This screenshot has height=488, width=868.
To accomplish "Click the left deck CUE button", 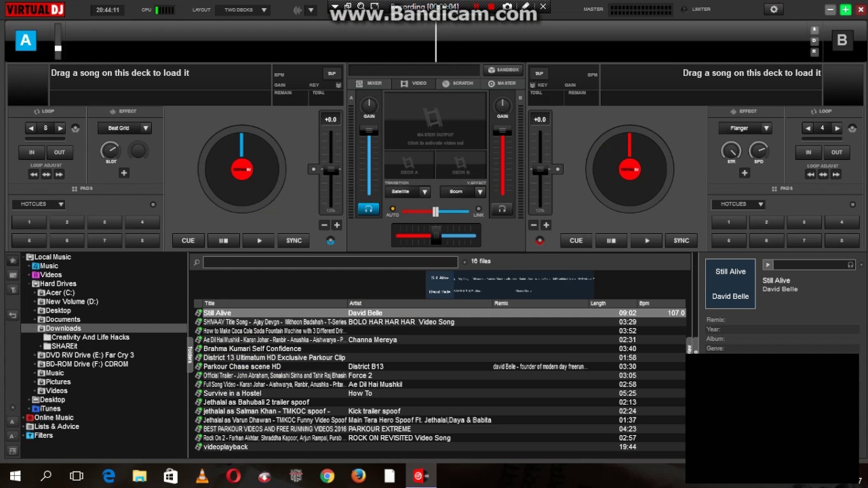I will click(188, 241).
